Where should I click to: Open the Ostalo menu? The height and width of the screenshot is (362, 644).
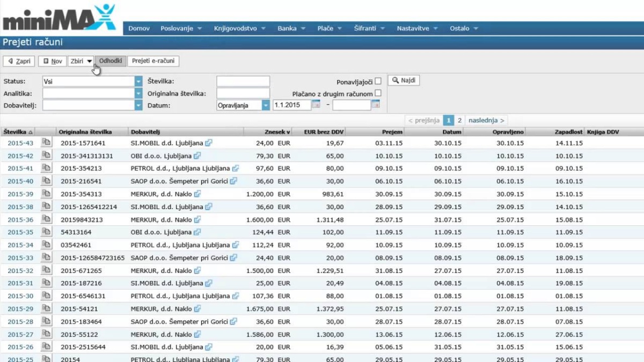464,28
